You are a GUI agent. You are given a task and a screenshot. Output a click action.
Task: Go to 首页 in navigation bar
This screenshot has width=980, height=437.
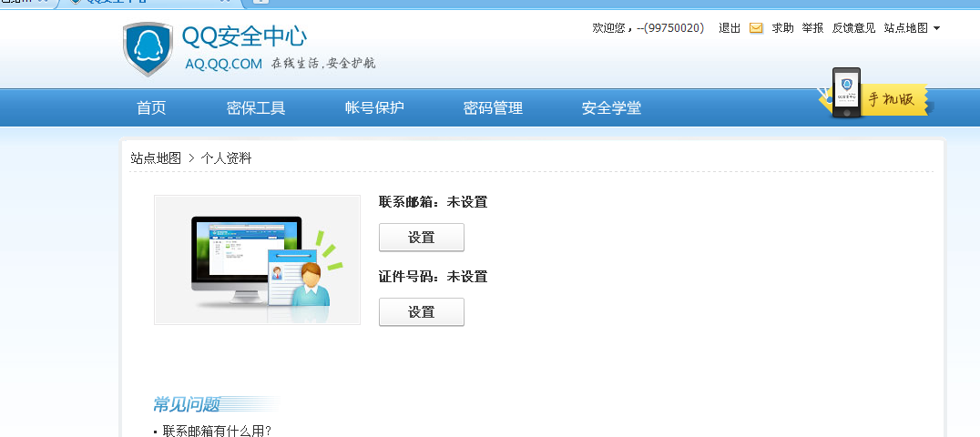click(x=151, y=107)
